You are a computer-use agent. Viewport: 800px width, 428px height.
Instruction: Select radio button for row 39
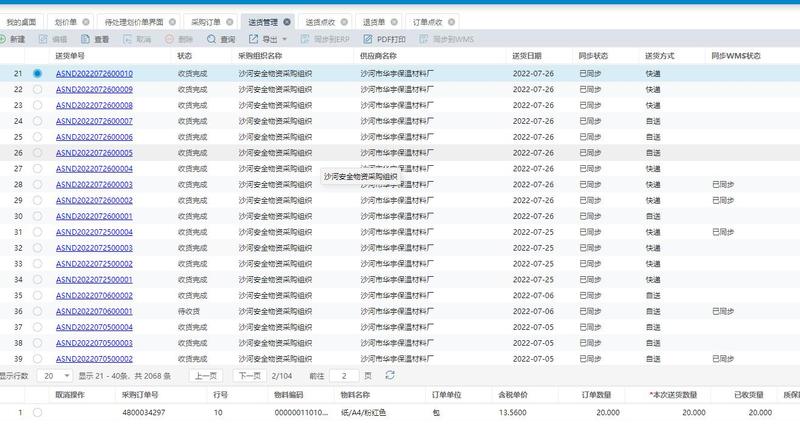pos(37,359)
